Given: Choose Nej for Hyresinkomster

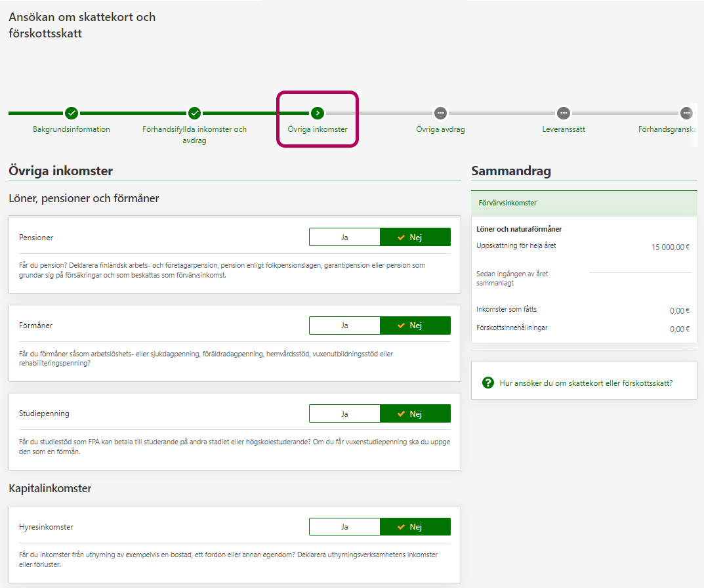Looking at the screenshot, I should (x=415, y=527).
